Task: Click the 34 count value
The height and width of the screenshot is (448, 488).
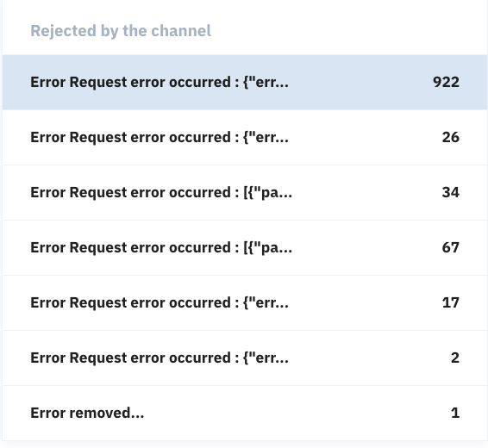Action: (x=450, y=192)
